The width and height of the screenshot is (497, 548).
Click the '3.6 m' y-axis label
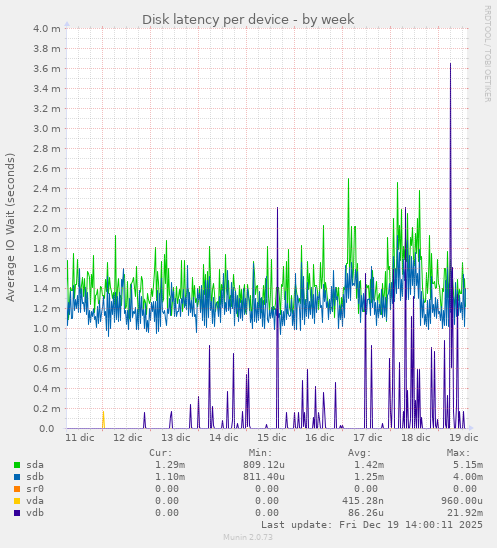coord(47,69)
